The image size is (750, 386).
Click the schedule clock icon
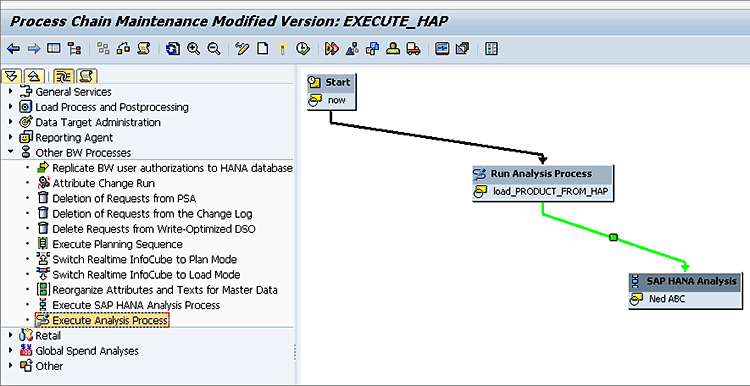[x=303, y=48]
